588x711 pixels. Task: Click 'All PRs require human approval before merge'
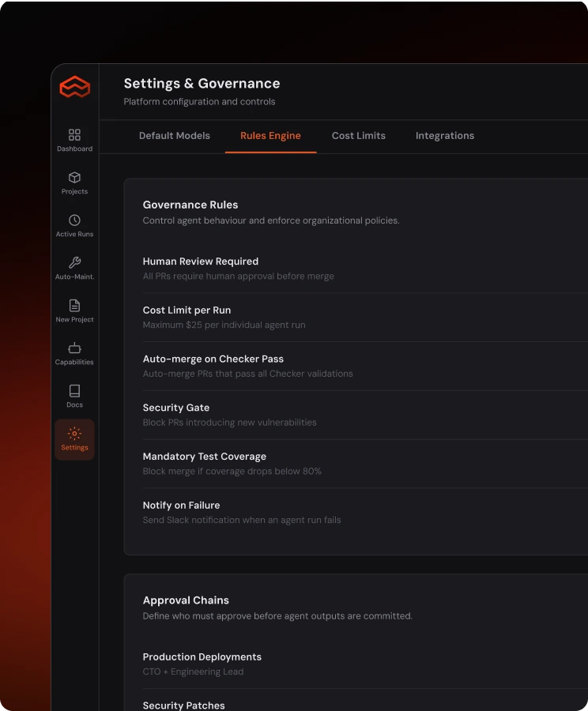coord(239,276)
